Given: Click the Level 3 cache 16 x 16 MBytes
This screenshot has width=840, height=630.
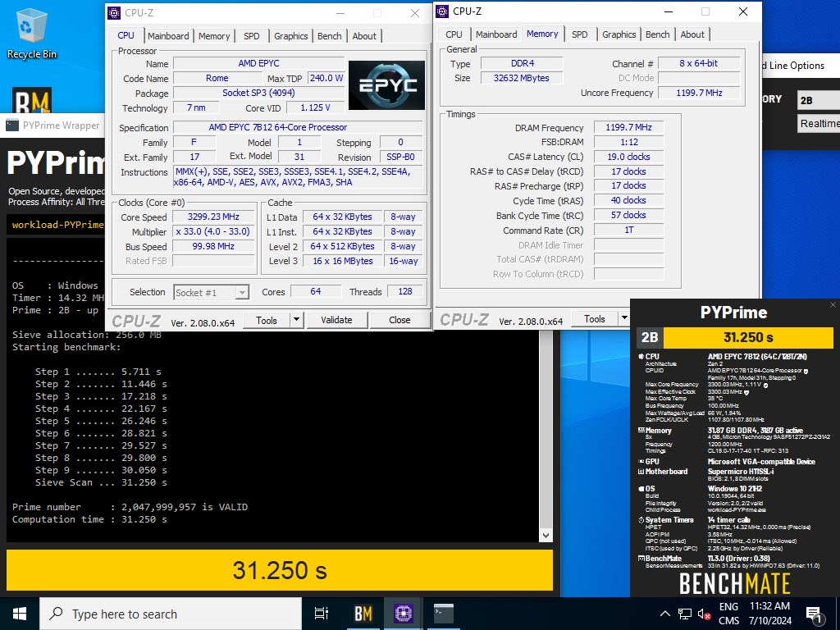Looking at the screenshot, I should click(x=342, y=261).
